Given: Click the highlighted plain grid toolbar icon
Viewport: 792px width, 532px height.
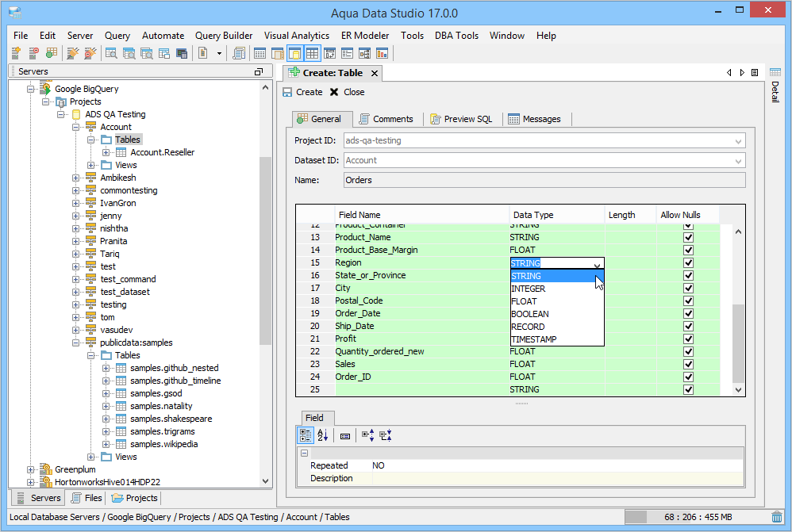Looking at the screenshot, I should click(x=312, y=53).
